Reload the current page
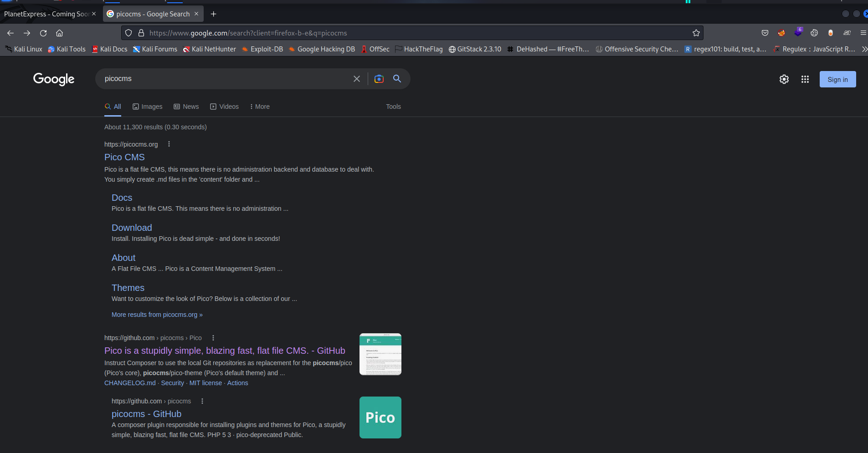This screenshot has height=453, width=868. [43, 33]
